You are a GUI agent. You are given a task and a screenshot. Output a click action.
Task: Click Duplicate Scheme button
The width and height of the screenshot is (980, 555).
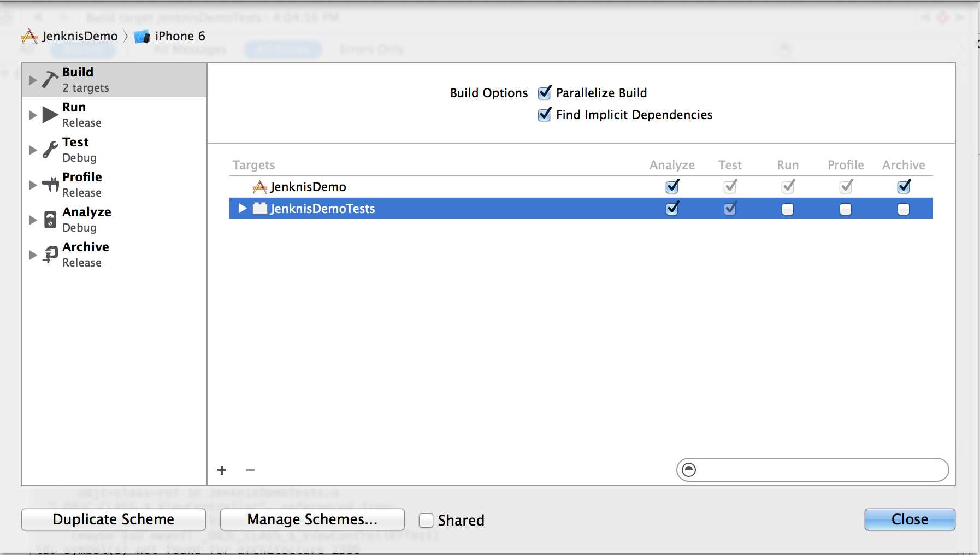pos(114,519)
